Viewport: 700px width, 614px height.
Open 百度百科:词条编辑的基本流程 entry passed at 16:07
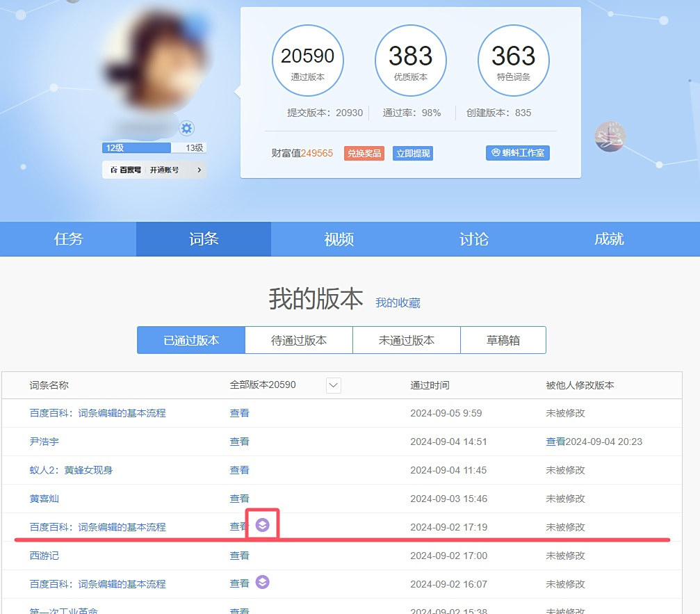(x=98, y=584)
